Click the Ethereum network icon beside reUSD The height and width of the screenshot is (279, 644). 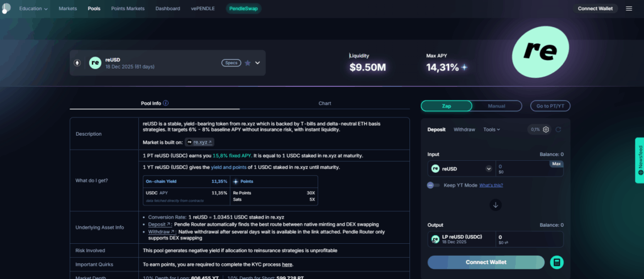click(78, 63)
